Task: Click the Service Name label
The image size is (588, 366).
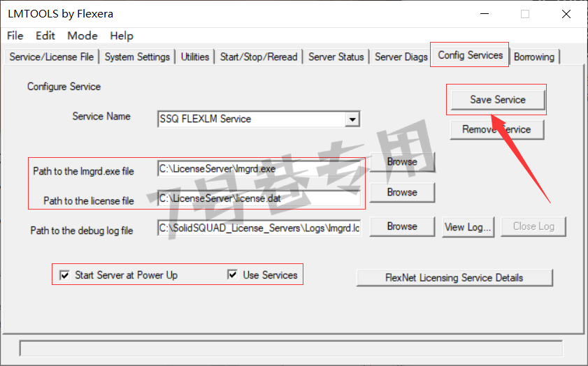Action: tap(101, 116)
